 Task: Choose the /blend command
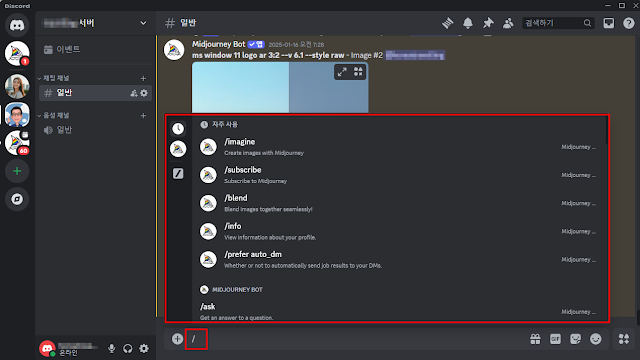click(x=399, y=203)
